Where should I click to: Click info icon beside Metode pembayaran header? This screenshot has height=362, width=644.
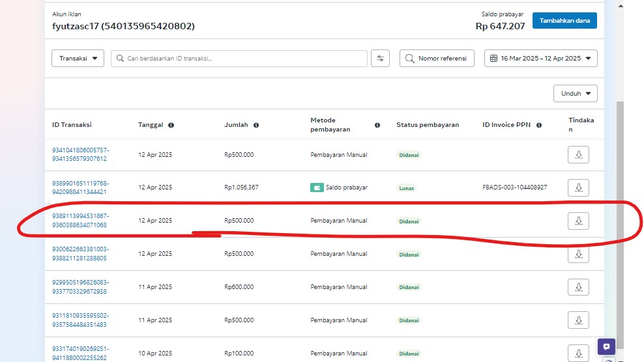click(377, 125)
